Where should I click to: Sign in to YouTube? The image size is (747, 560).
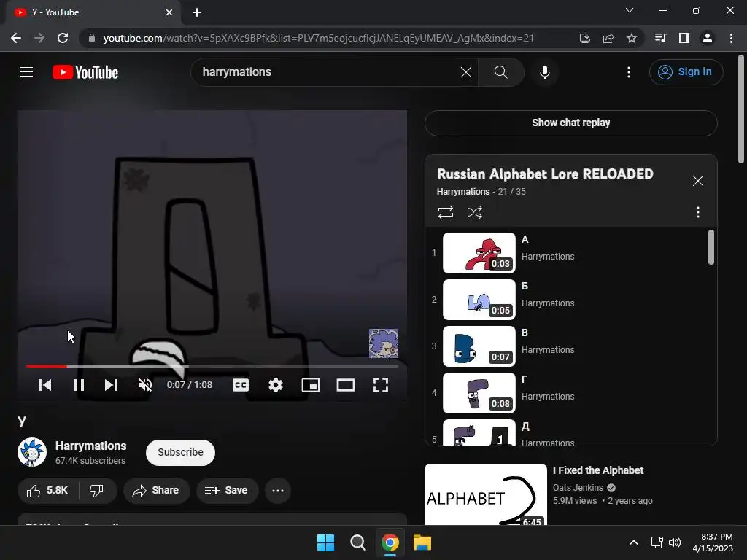tap(686, 72)
